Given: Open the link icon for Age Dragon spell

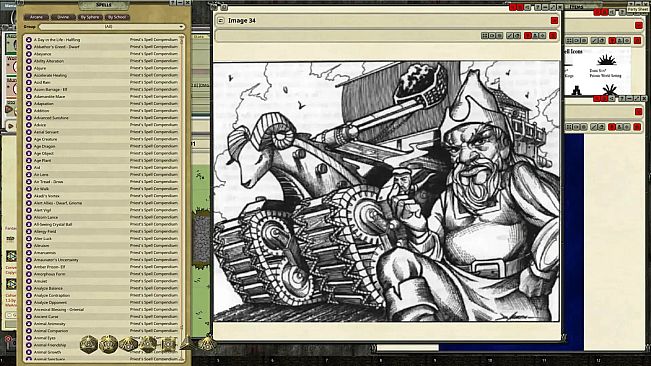Looking at the screenshot, I should pos(29,146).
